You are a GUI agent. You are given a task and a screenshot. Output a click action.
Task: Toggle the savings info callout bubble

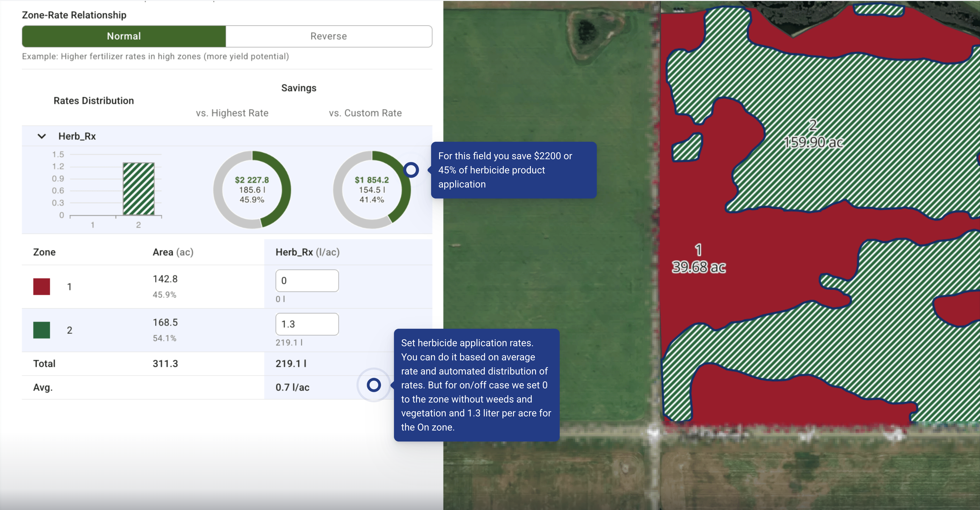(x=514, y=170)
